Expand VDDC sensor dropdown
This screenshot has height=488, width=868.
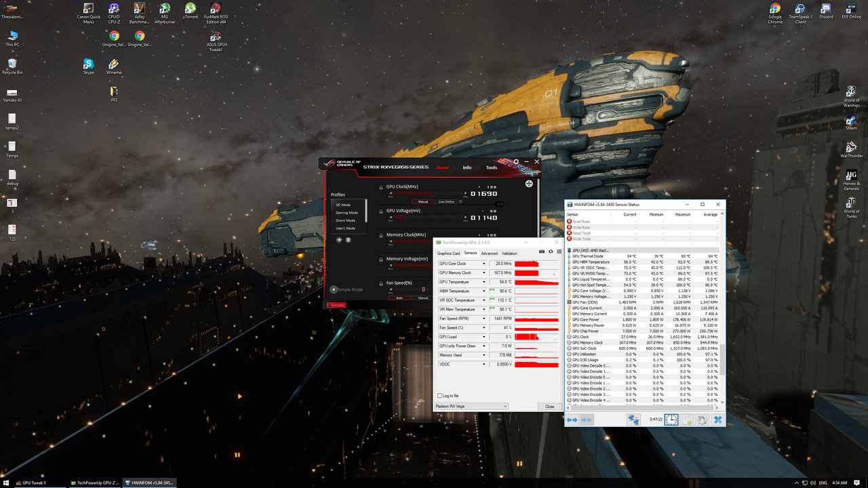pos(484,365)
